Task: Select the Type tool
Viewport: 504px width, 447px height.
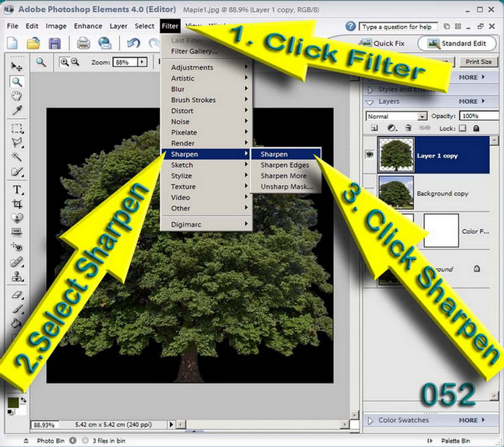Action: pyautogui.click(x=17, y=189)
